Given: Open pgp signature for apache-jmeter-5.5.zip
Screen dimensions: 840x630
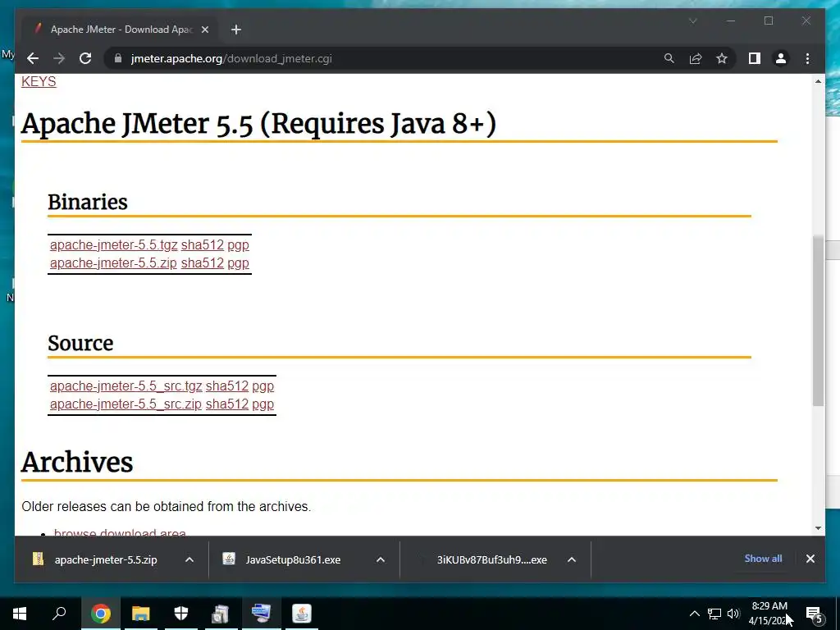Looking at the screenshot, I should click(239, 263).
